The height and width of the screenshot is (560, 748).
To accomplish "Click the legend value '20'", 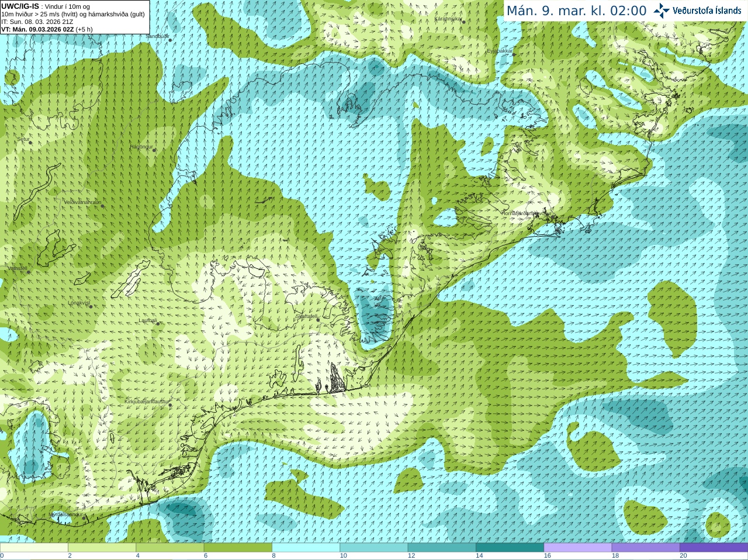I will (683, 556).
